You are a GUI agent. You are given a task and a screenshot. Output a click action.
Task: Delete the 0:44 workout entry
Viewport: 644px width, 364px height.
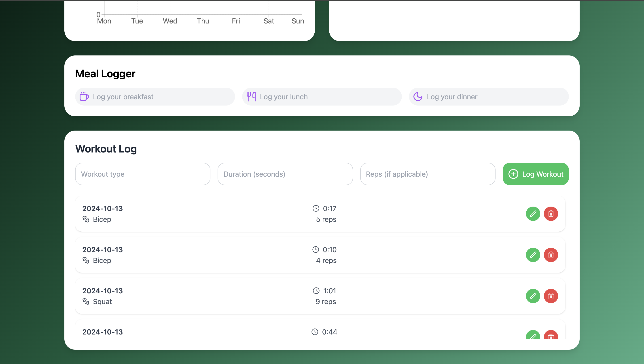tap(551, 335)
